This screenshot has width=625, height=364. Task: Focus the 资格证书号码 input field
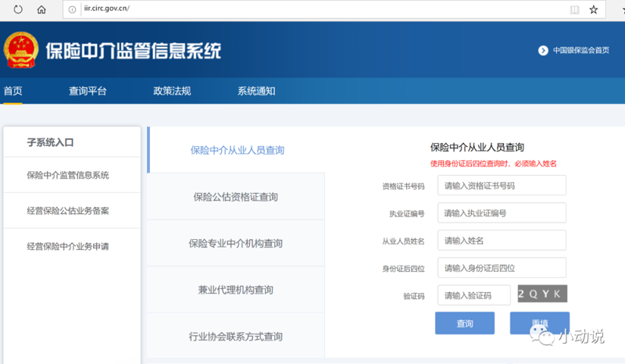point(502,185)
